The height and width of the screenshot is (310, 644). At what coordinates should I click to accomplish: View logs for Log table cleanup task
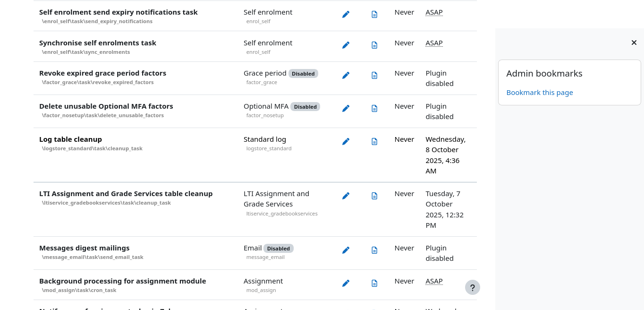[374, 141]
